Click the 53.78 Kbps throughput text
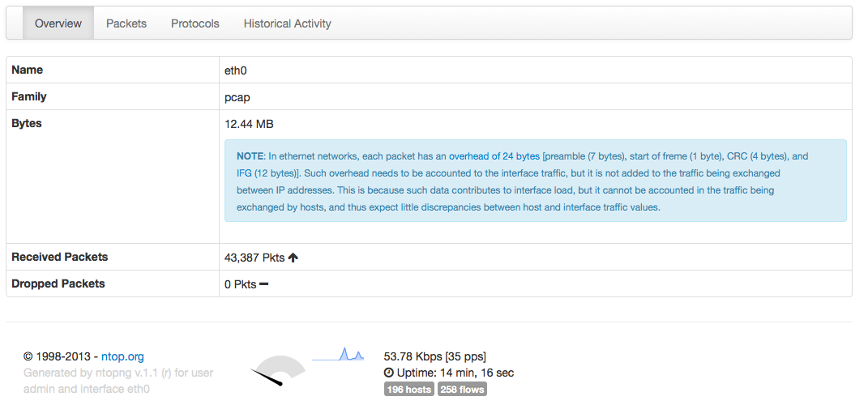This screenshot has height=405, width=868. coord(412,356)
